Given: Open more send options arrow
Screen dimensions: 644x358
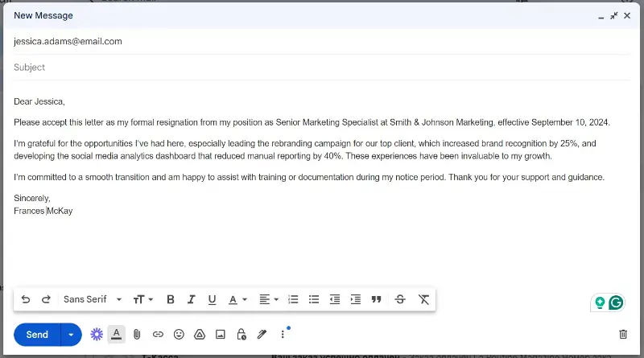Looking at the screenshot, I should (71, 335).
